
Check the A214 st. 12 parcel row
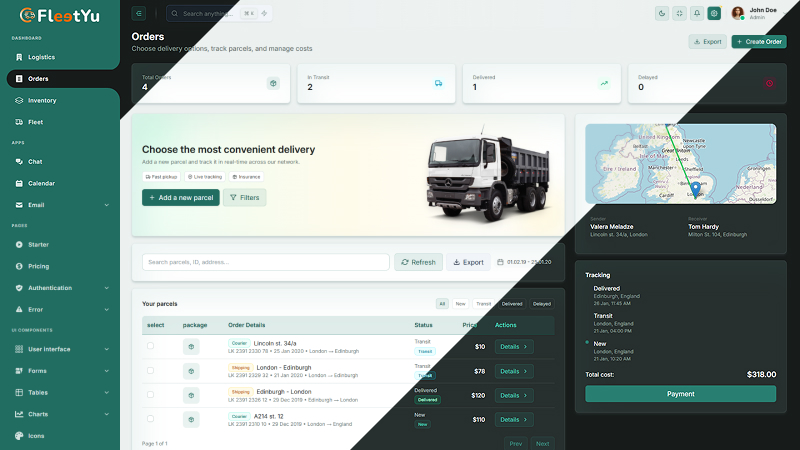(151, 419)
